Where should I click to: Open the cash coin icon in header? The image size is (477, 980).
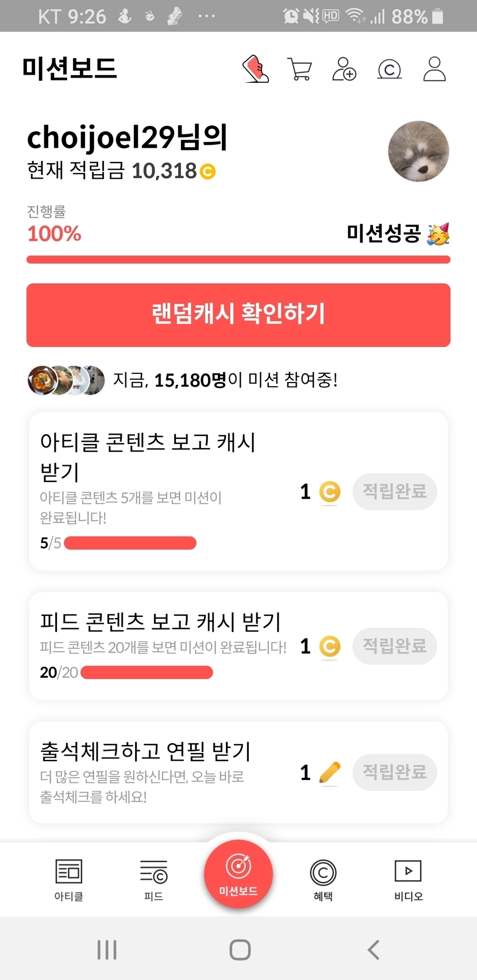(x=389, y=70)
